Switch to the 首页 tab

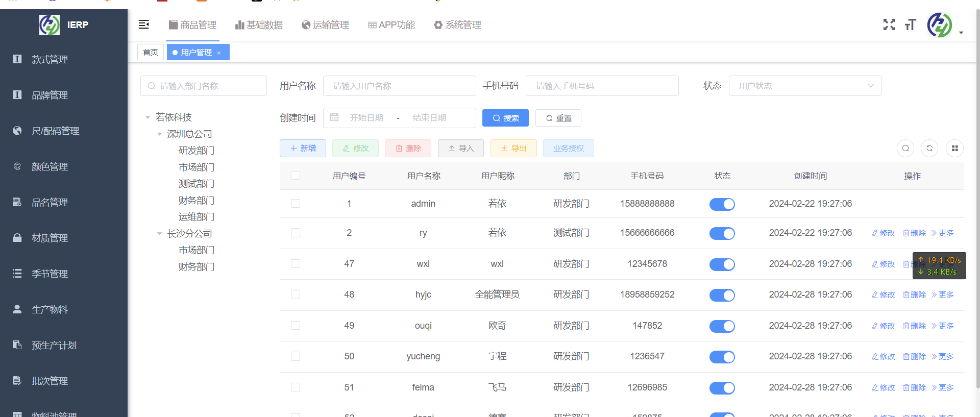click(151, 52)
